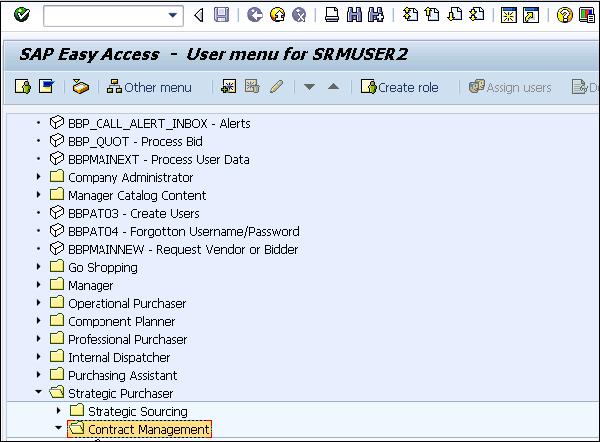
Task: Expand the Manager Catalog Content arrow
Action: tap(38, 195)
